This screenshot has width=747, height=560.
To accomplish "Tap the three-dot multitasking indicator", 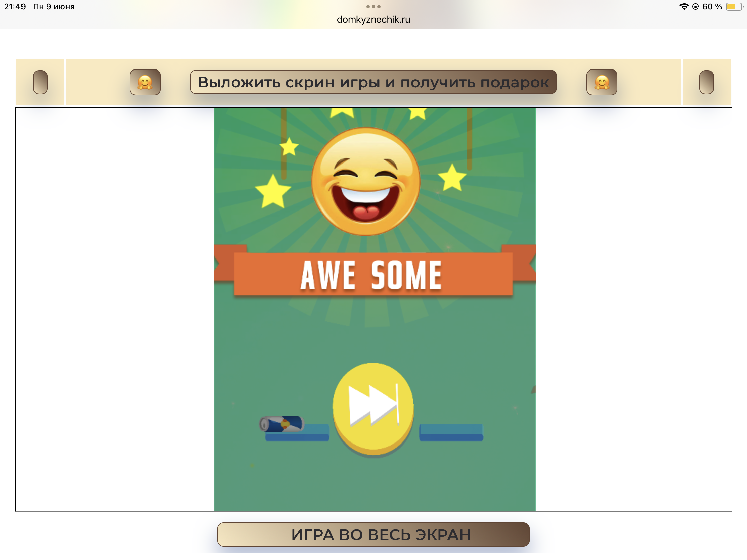I will (373, 7).
